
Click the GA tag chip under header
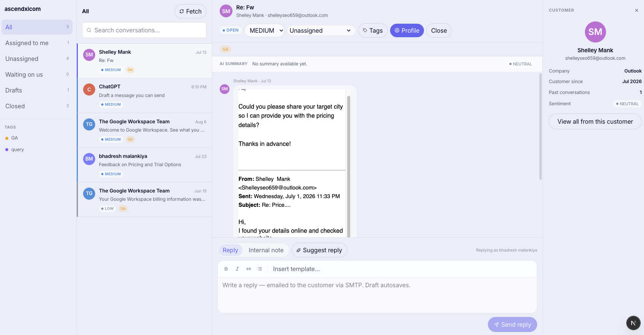[226, 49]
